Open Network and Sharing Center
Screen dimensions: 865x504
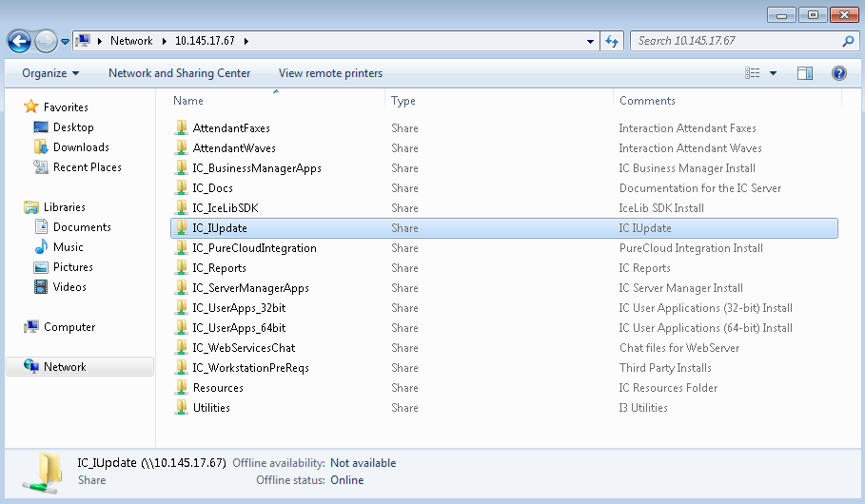point(179,73)
